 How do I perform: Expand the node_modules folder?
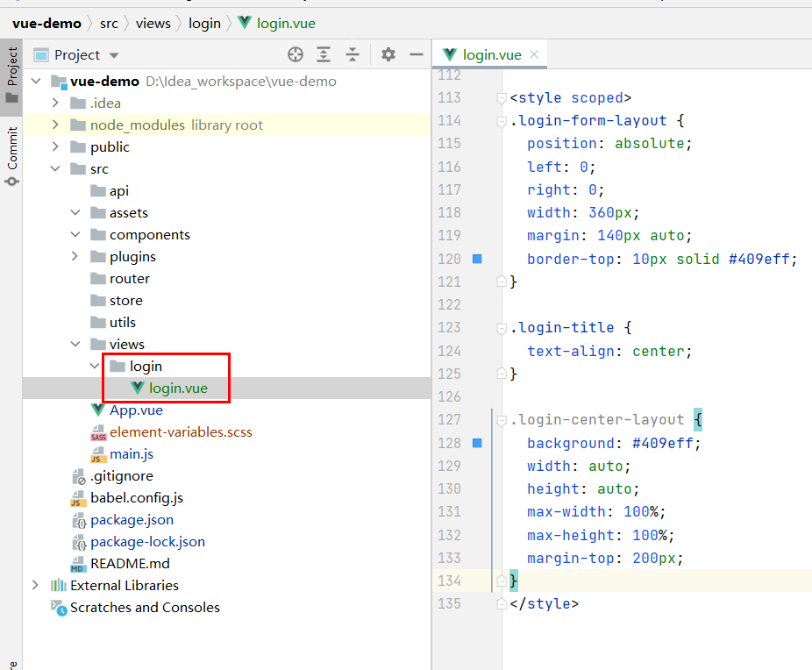tap(55, 125)
